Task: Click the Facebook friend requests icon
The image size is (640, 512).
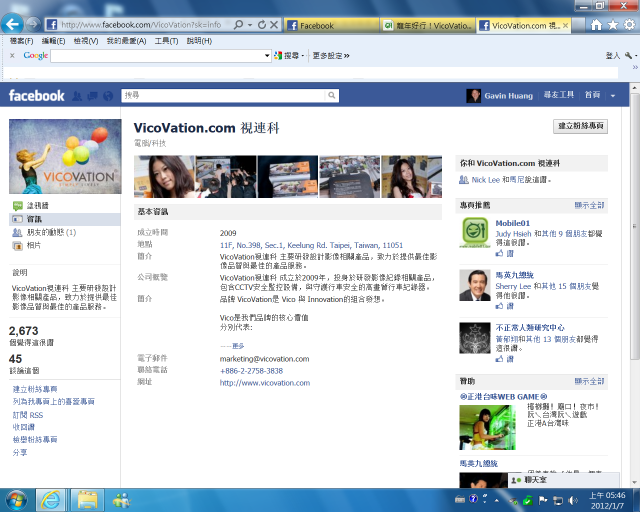Action: [77, 96]
